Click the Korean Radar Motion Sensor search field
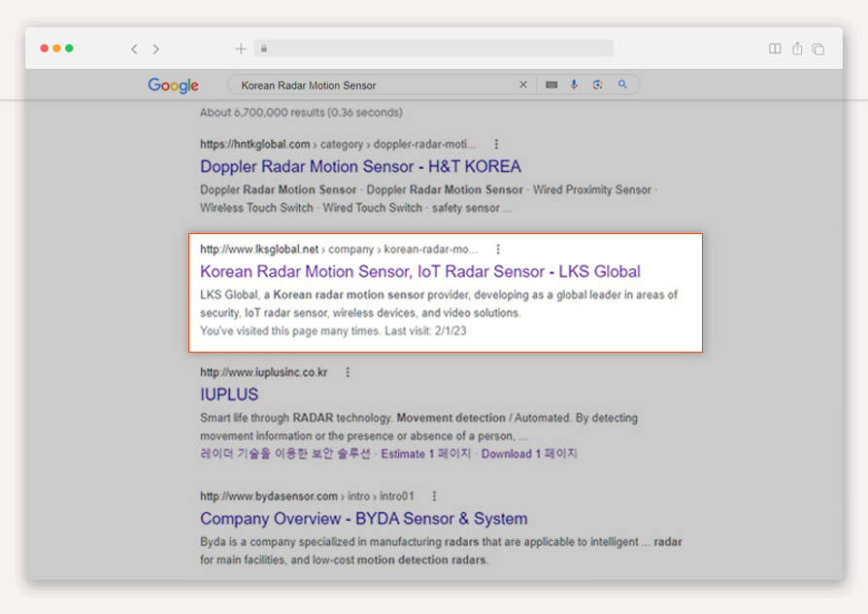The height and width of the screenshot is (614, 868). tap(434, 85)
